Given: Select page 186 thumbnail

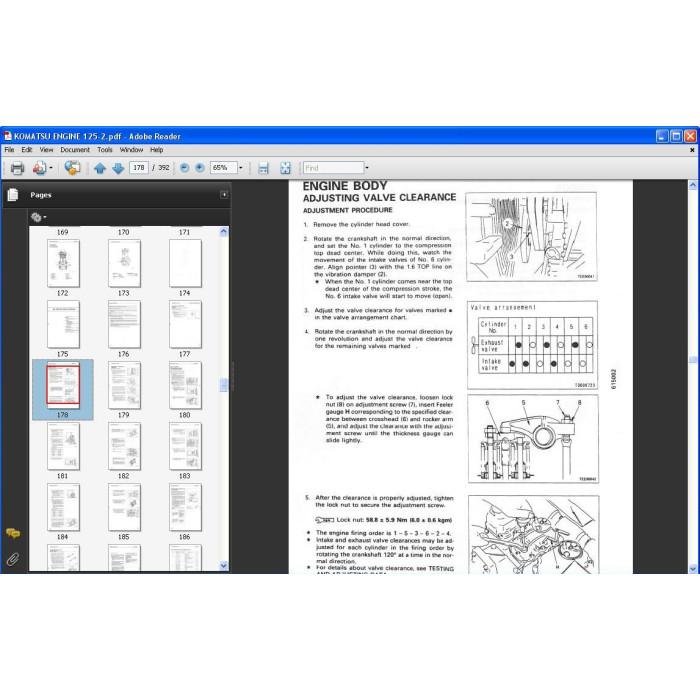Looking at the screenshot, I should 185,507.
